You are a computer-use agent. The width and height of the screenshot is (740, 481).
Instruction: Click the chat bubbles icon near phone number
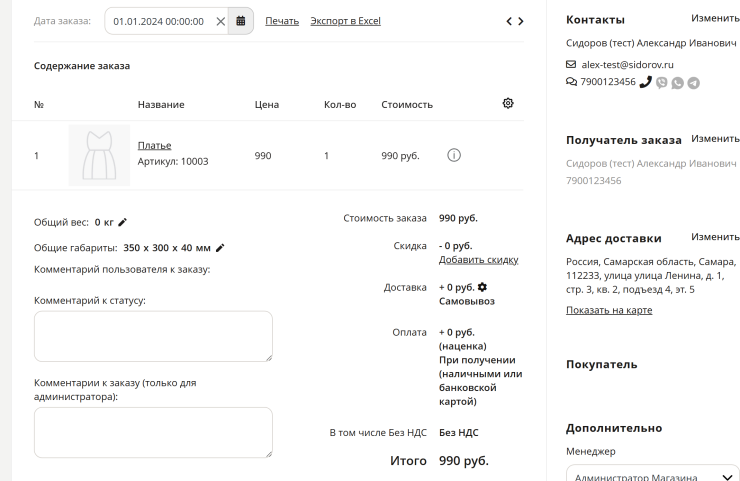click(571, 82)
